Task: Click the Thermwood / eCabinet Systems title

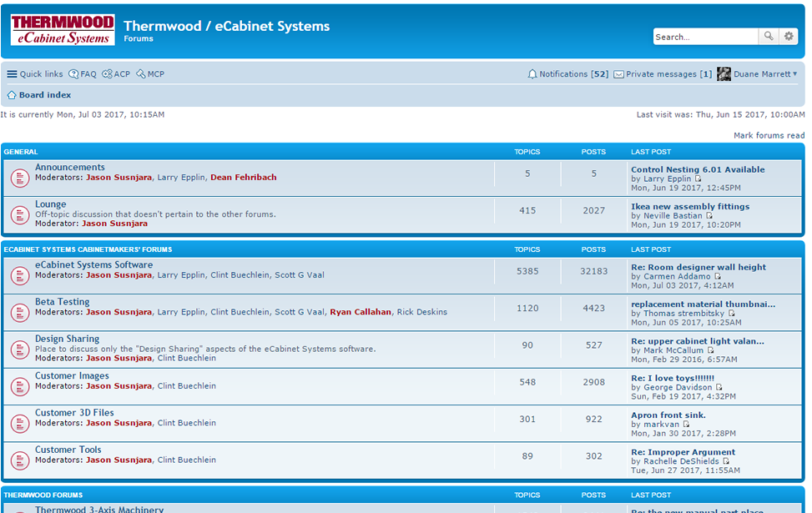Action: pyautogui.click(x=226, y=26)
